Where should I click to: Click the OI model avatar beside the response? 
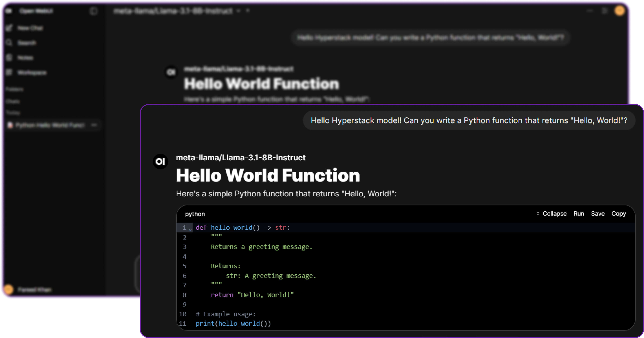pos(160,161)
